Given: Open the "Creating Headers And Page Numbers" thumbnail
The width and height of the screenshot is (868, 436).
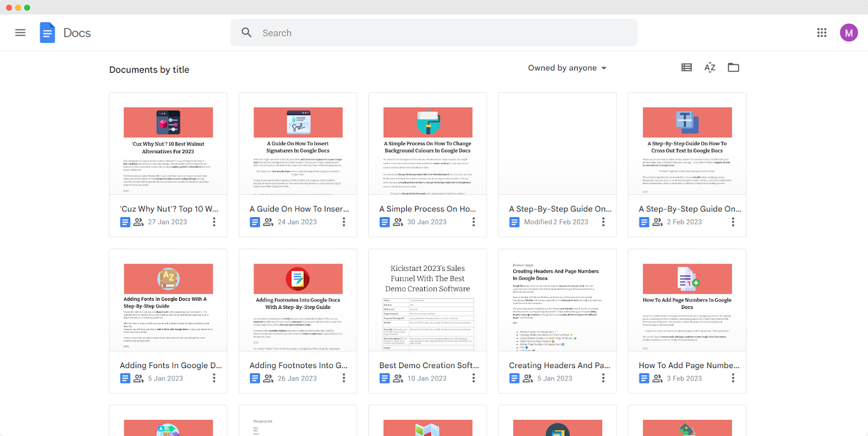Looking at the screenshot, I should [557, 300].
